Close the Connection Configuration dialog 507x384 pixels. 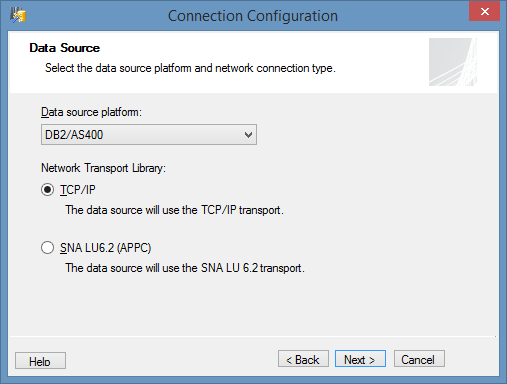pyautogui.click(x=484, y=12)
